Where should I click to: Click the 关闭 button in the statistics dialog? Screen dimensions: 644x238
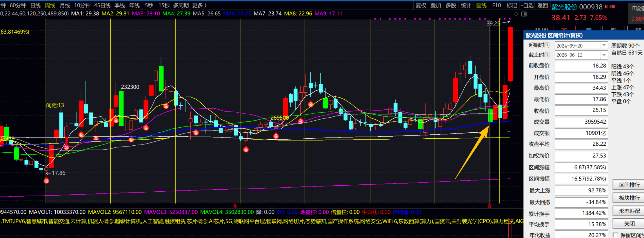click(629, 224)
